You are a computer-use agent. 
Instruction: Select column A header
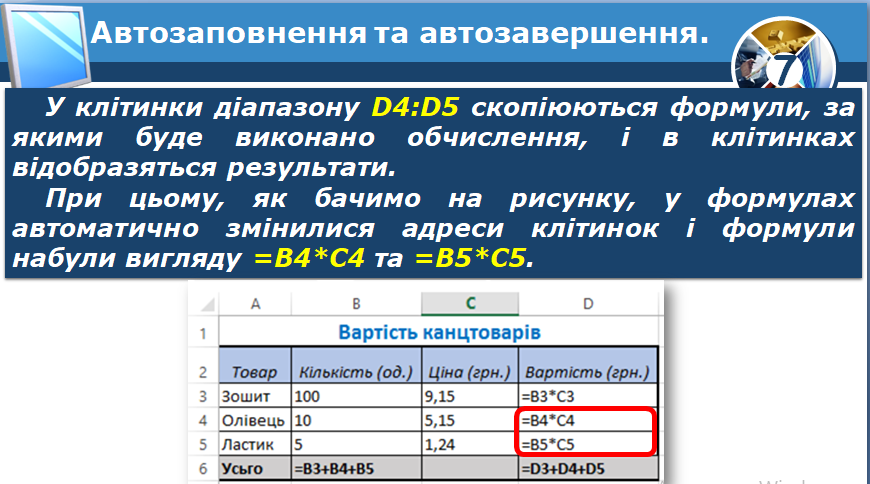255,304
